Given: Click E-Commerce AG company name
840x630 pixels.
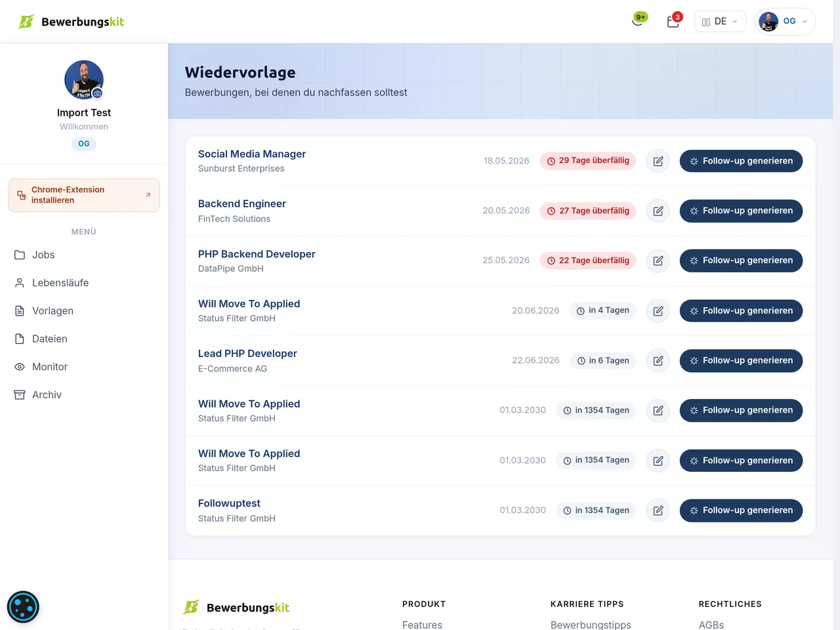Looking at the screenshot, I should point(232,369).
